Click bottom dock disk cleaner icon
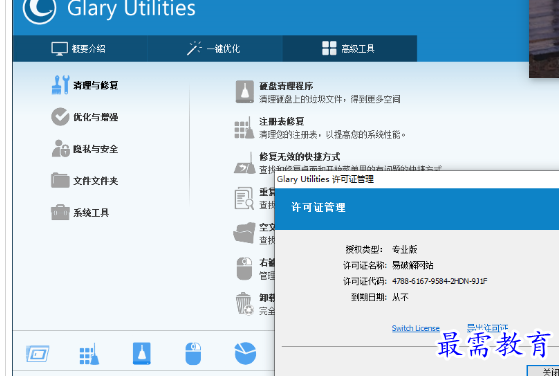This screenshot has height=376, width=559. (x=142, y=354)
